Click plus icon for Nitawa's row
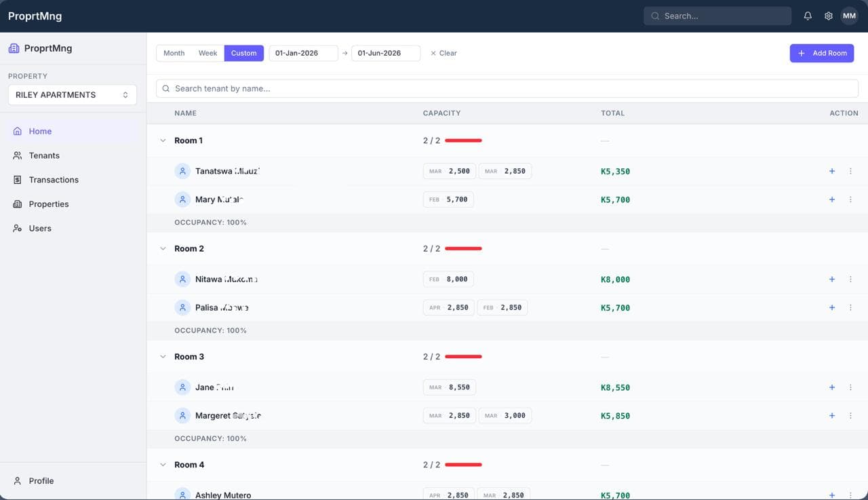This screenshot has height=500, width=868. 832,279
